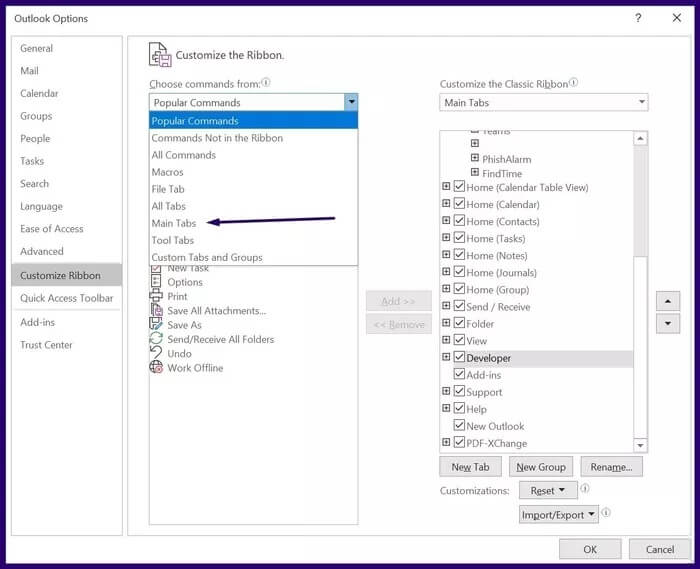The width and height of the screenshot is (700, 569).
Task: Click the ribbon list scrollbar down arrow
Action: pos(640,444)
